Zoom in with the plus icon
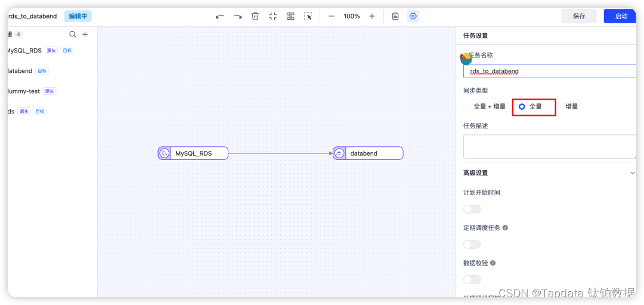The image size is (644, 305). click(x=371, y=16)
